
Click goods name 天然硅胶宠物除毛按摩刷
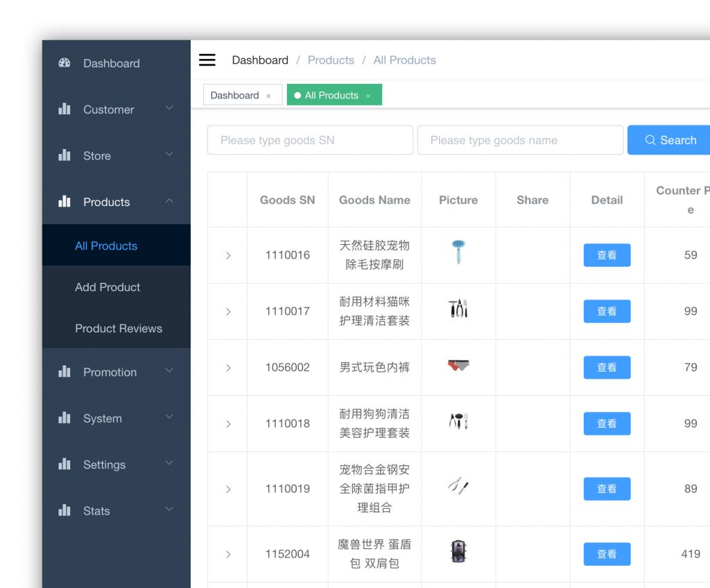coord(374,255)
